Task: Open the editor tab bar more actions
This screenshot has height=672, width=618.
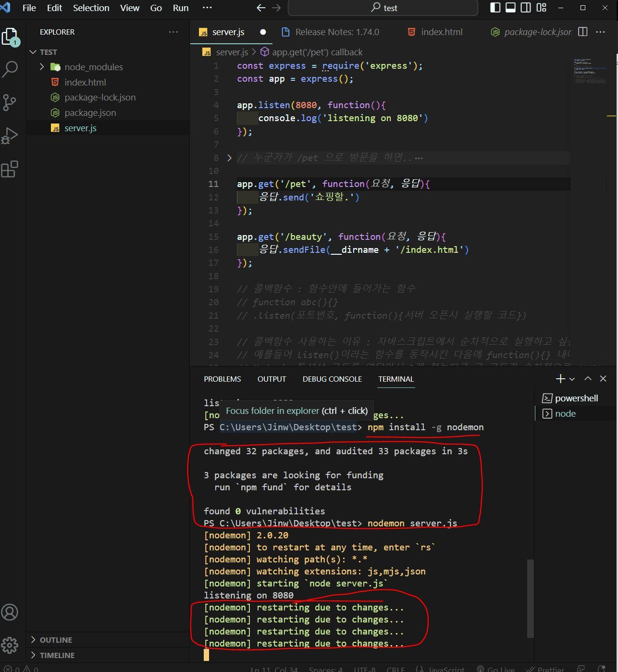Action: [x=600, y=32]
